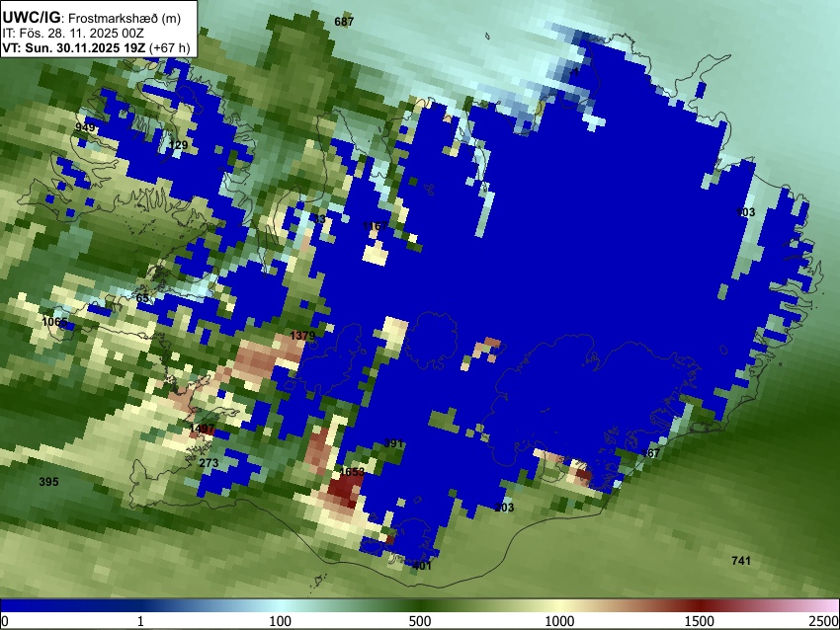
Task: Click the map value label 103
Action: point(745,212)
